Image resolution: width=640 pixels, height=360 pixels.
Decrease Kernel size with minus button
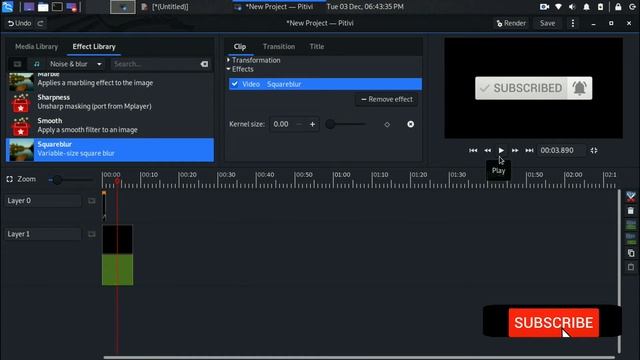coord(299,124)
